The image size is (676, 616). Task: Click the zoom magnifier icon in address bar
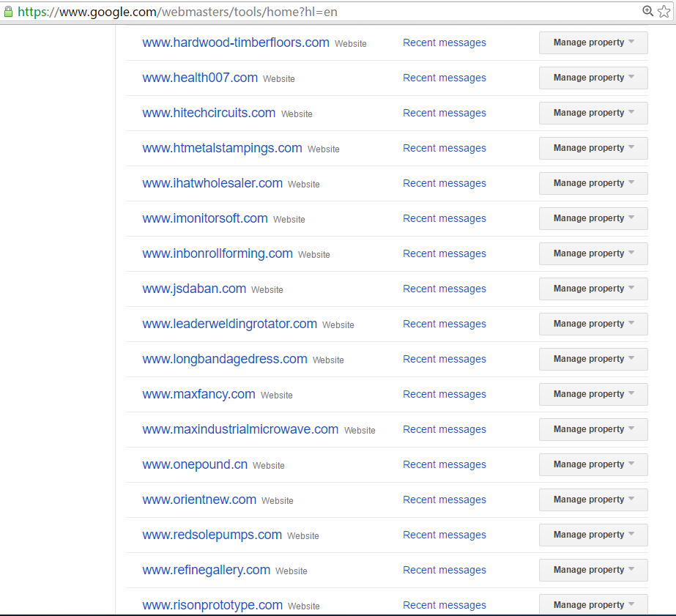pyautogui.click(x=647, y=11)
